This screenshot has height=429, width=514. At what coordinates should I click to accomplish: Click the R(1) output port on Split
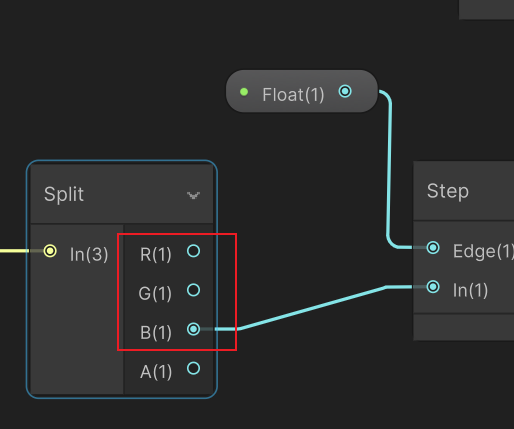(x=193, y=251)
